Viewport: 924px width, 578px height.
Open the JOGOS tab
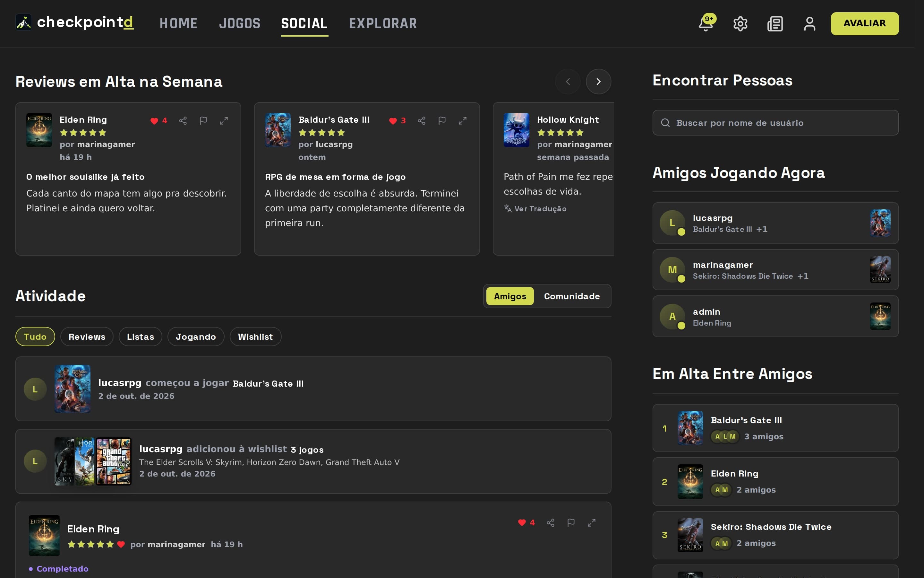pos(240,24)
